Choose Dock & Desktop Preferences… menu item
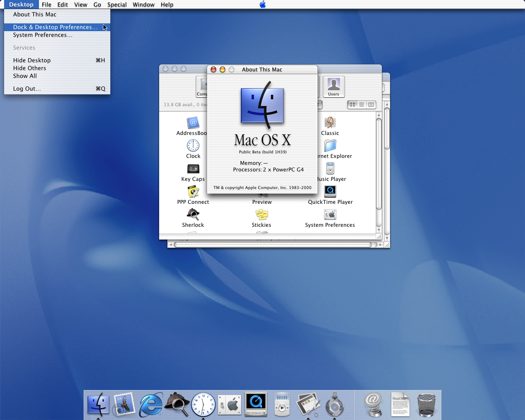The width and height of the screenshot is (525, 420). (57, 27)
